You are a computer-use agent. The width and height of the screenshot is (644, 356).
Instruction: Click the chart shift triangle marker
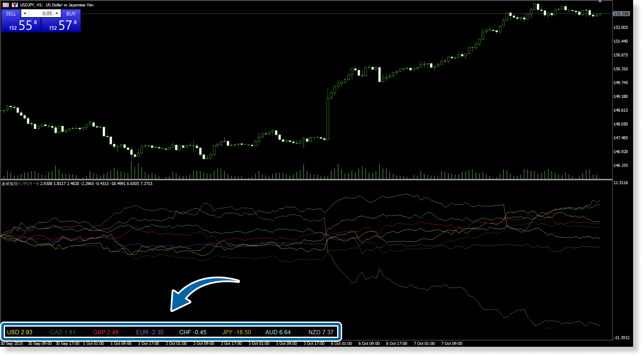pyautogui.click(x=600, y=2)
